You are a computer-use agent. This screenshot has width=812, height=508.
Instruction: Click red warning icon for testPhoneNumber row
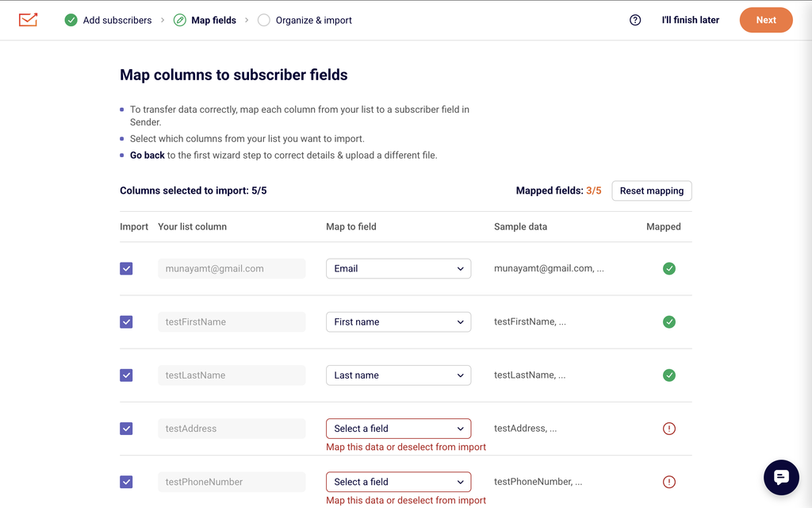pos(669,482)
